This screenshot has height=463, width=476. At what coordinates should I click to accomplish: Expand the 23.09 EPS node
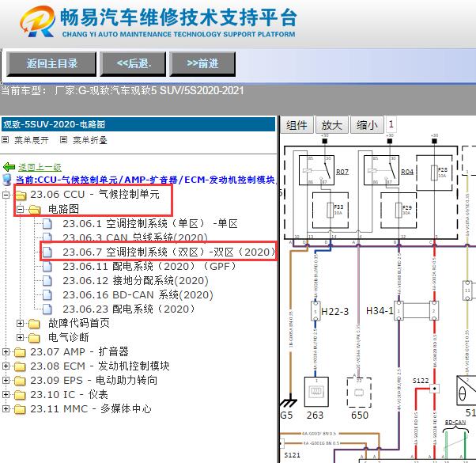(6, 381)
